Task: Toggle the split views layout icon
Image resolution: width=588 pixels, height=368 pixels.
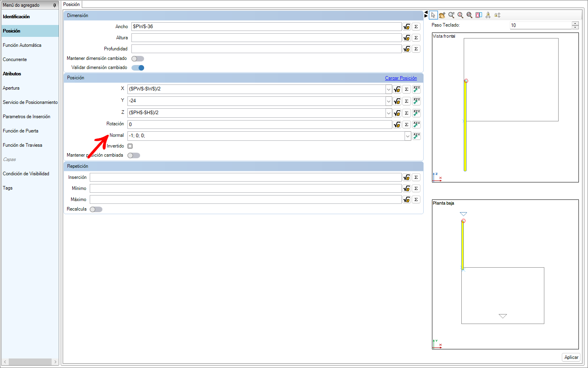Action: coord(479,15)
